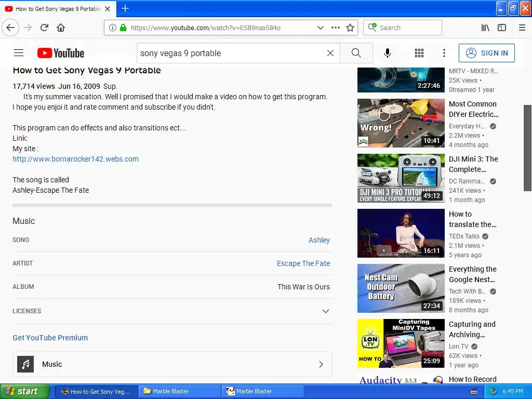Click the SIGN IN button
Screen dimensions: 532x399
click(x=486, y=53)
